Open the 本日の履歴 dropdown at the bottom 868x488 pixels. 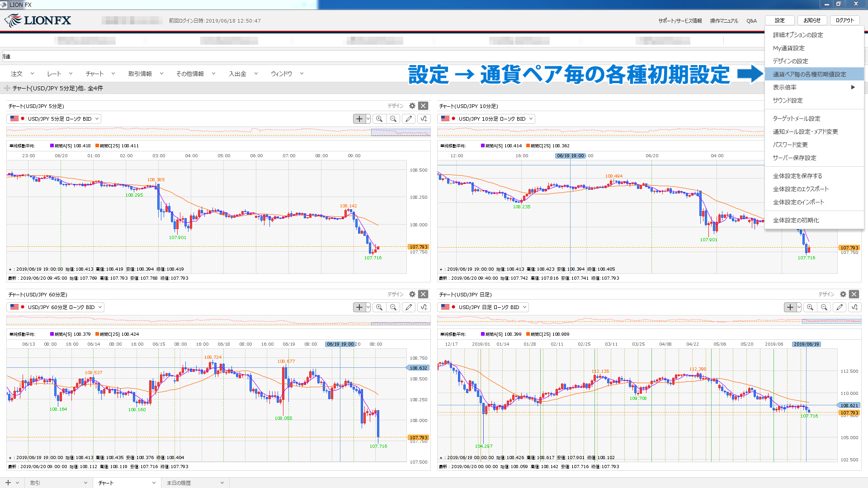coord(194,483)
